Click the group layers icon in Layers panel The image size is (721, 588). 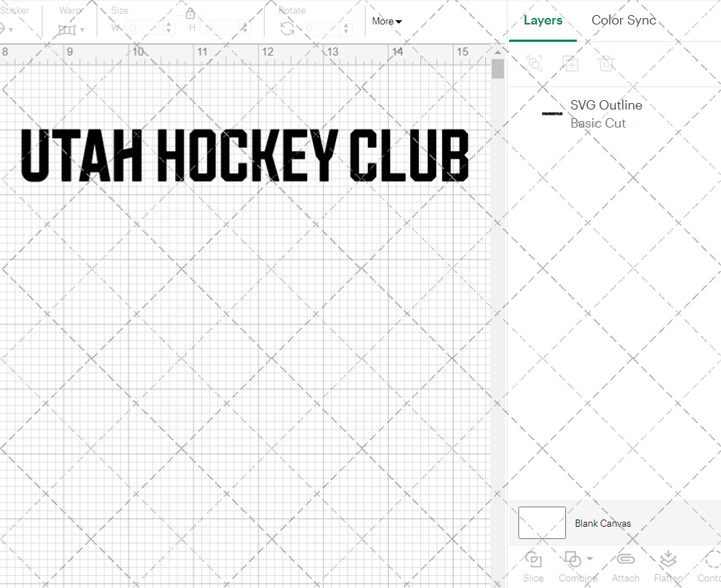534,63
